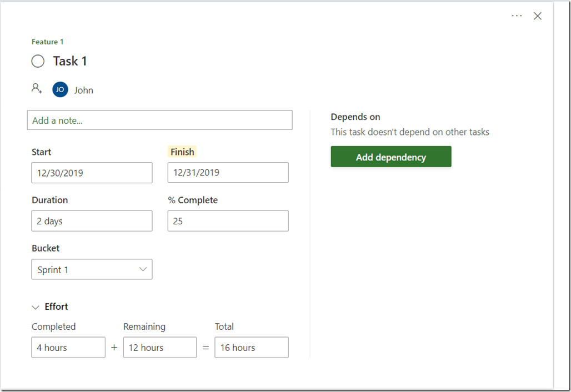Open the three-dot more options menu
This screenshot has height=392, width=571.
[x=517, y=16]
